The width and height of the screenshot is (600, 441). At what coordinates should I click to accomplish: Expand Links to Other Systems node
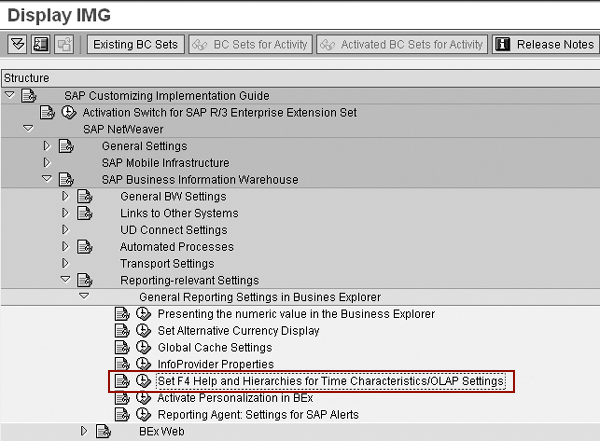[x=65, y=213]
